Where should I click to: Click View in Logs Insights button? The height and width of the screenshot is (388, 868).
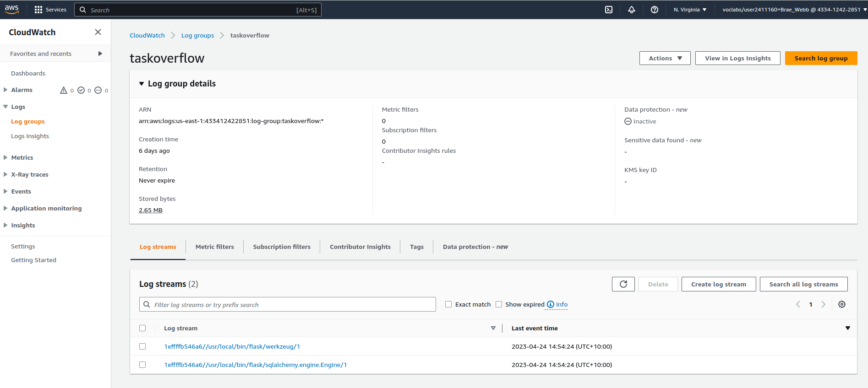738,58
